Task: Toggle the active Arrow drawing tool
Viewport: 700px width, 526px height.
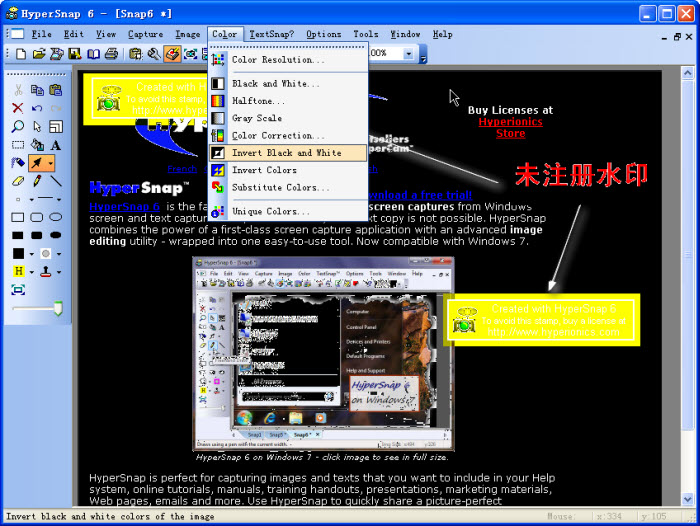Action: [37, 163]
